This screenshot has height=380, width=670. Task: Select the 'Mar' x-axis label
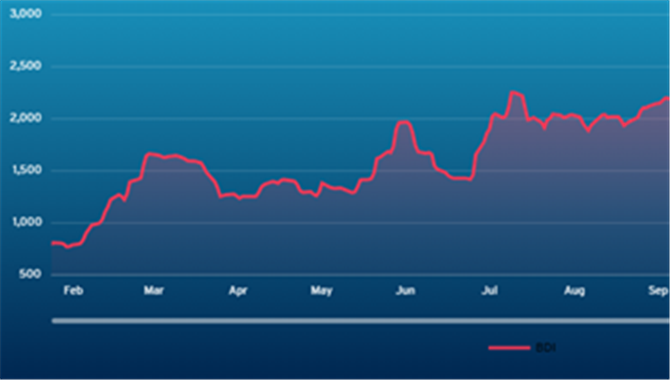[x=154, y=291]
